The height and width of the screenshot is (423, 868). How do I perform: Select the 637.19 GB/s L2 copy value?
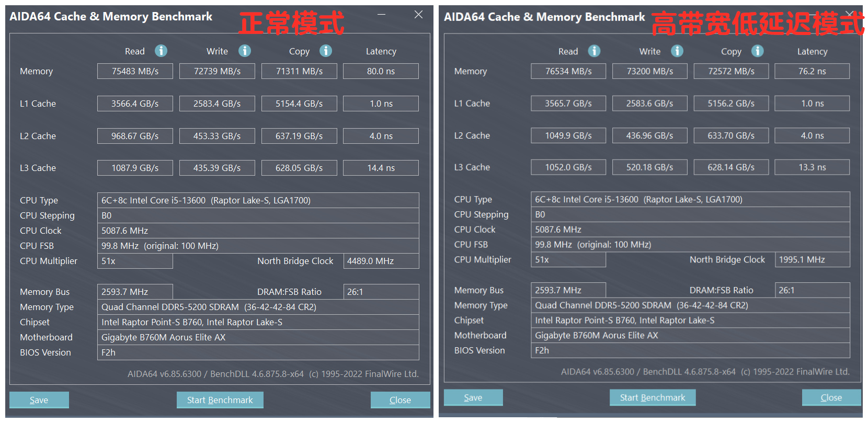(299, 136)
